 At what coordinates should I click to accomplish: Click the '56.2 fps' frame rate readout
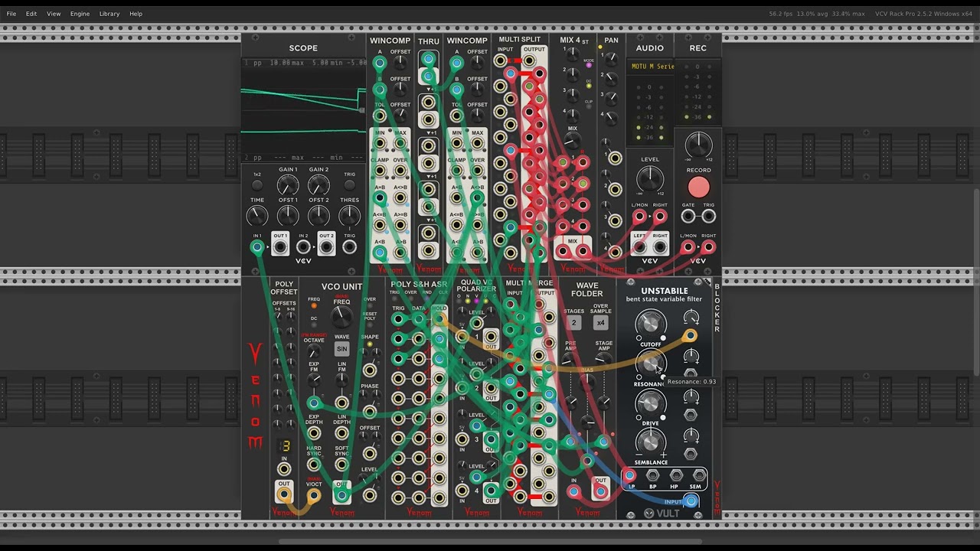click(x=781, y=14)
